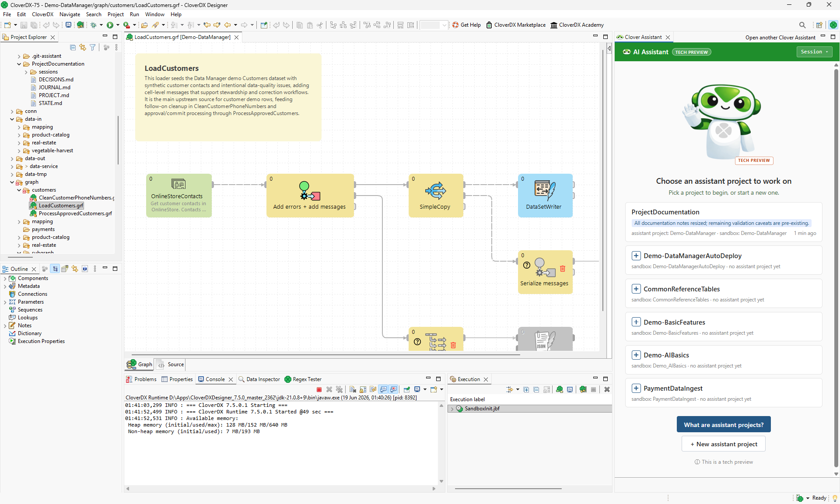Open the Run button dropdown arrow

(118, 25)
